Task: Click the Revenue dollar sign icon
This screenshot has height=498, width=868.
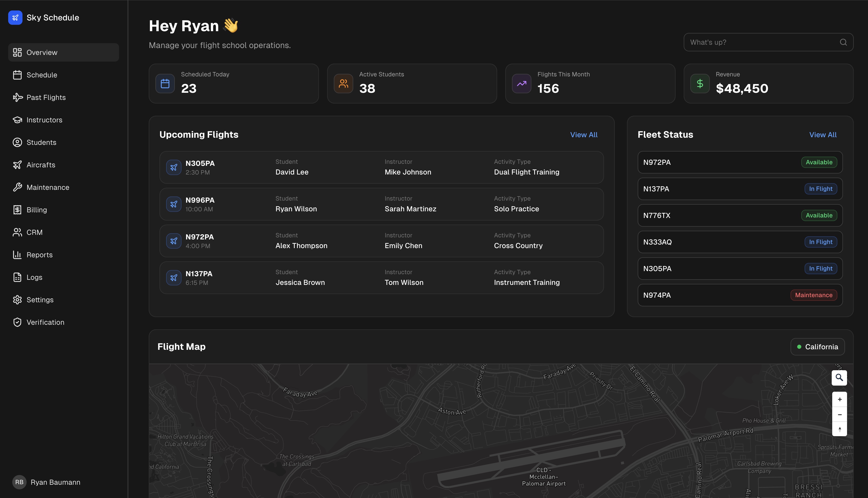Action: click(700, 84)
